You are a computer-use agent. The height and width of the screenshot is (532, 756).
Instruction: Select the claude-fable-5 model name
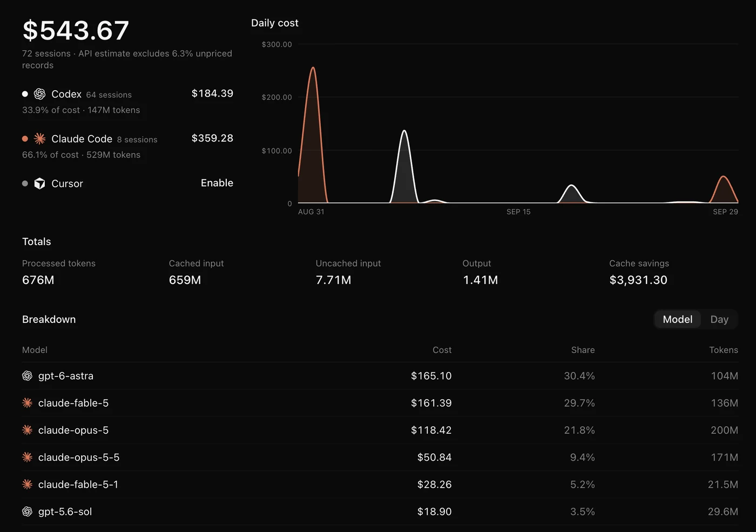(73, 403)
